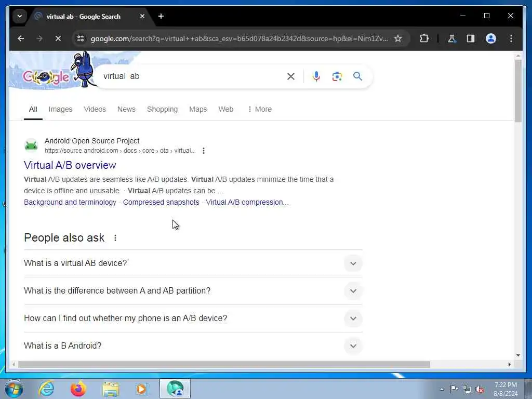
Task: Select the All results tab
Action: tap(33, 109)
